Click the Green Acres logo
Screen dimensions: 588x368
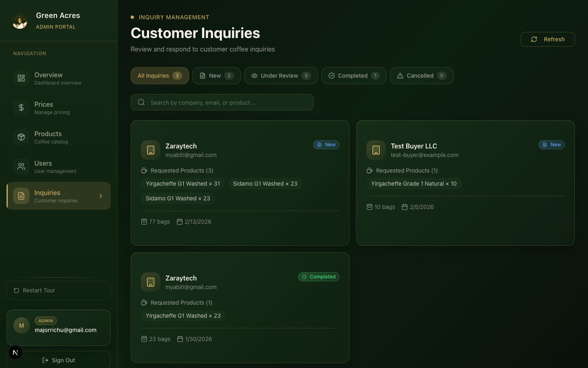[x=20, y=21]
